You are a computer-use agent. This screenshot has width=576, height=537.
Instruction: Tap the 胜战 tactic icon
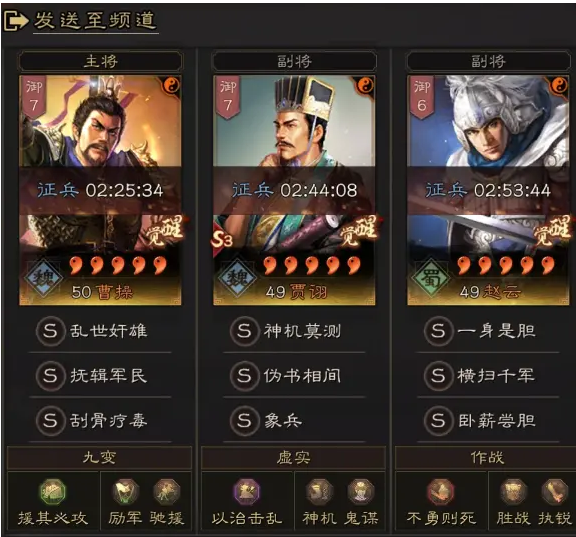pos(513,492)
